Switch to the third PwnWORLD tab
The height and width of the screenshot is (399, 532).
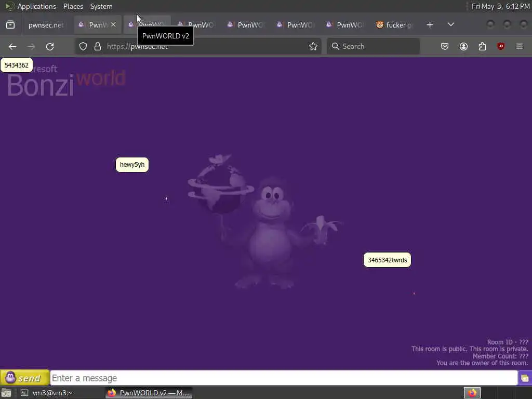tap(197, 25)
